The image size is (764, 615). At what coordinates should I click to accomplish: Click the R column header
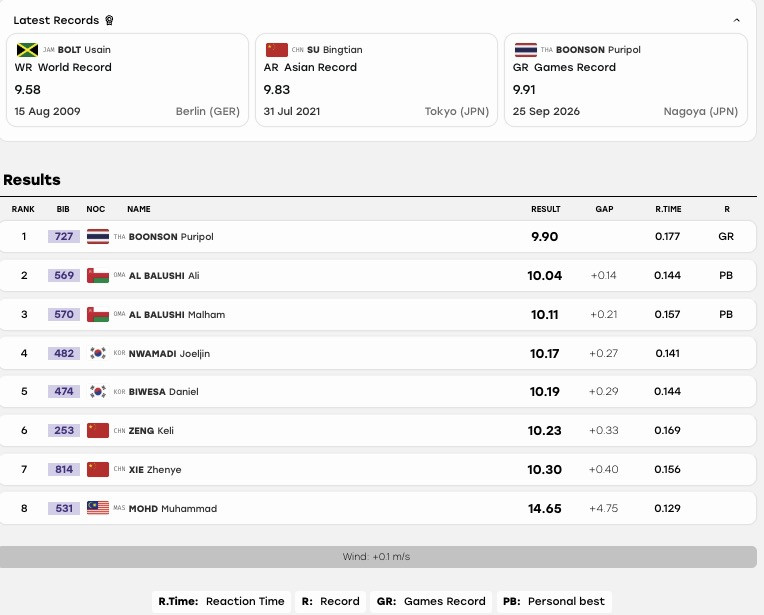[726, 209]
